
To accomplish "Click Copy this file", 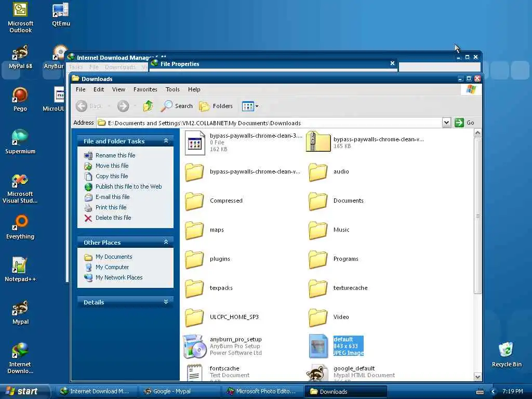I will pos(112,176).
